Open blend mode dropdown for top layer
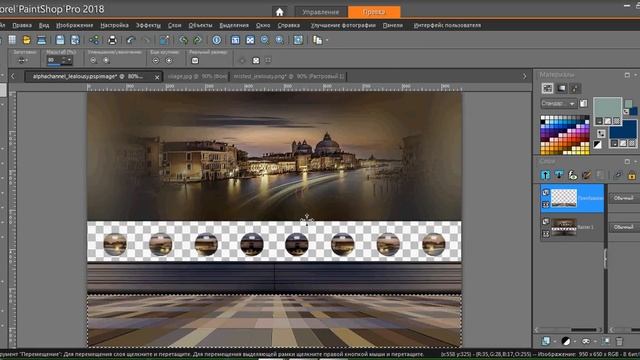Screen dimensions: 640x360 [624, 198]
